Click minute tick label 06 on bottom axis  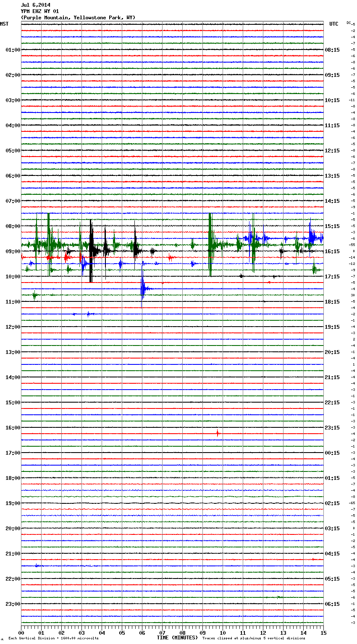[142, 633]
